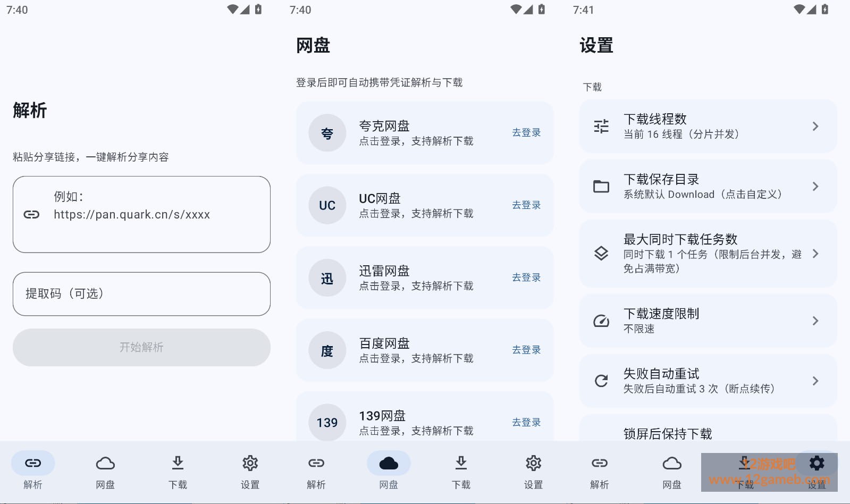Log in to 139网盘 via 去登录
The image size is (850, 504).
click(526, 422)
